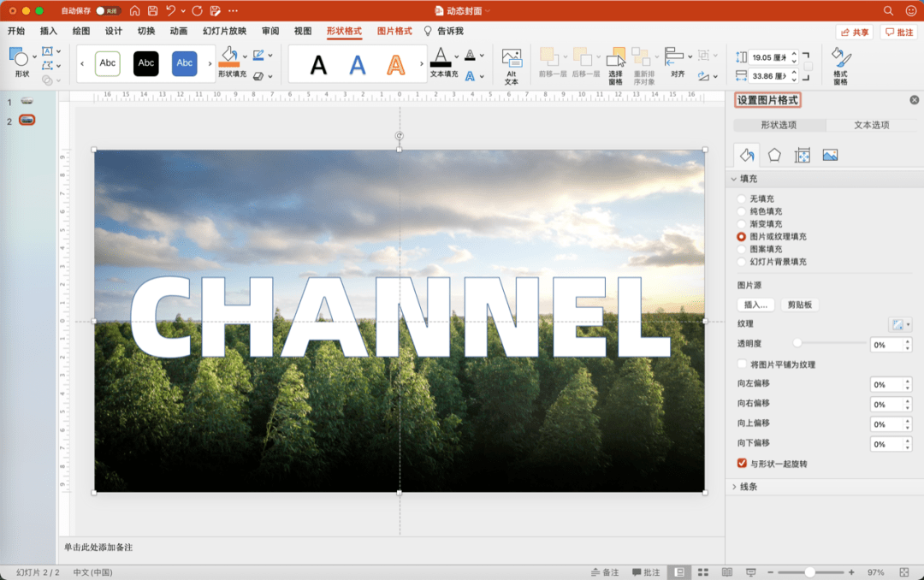Enable tile picture as texture checkbox
The width and height of the screenshot is (924, 580).
tap(742, 364)
